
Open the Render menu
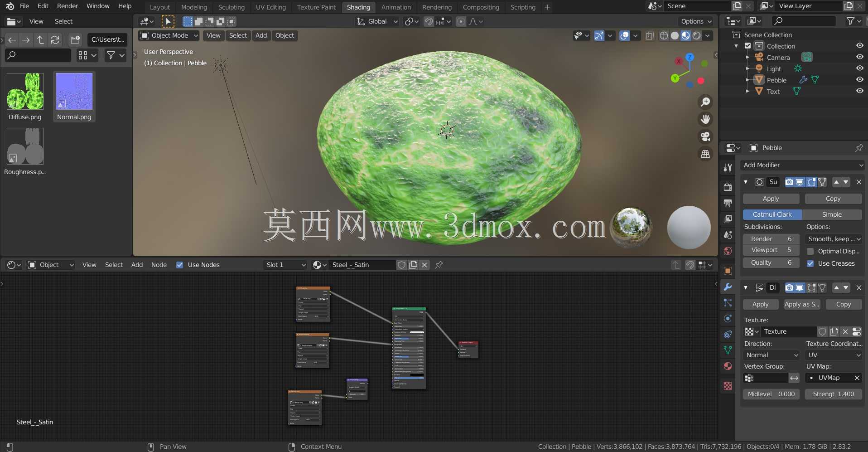(x=68, y=6)
